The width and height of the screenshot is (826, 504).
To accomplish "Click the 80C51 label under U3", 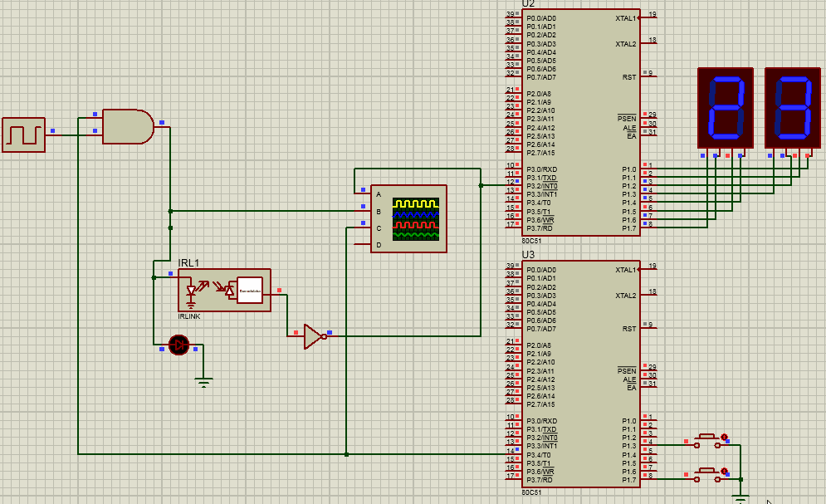I will (x=531, y=492).
